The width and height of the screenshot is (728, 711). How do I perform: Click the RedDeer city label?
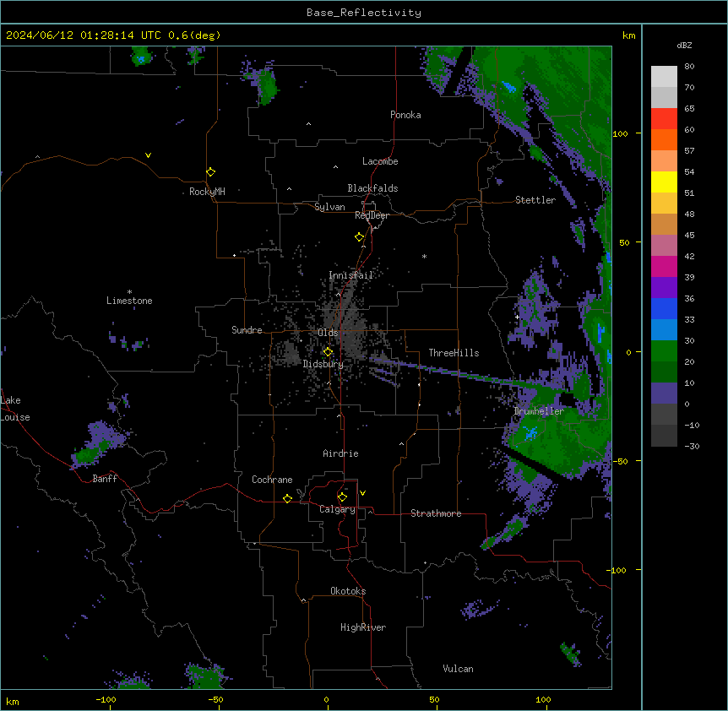pyautogui.click(x=372, y=215)
